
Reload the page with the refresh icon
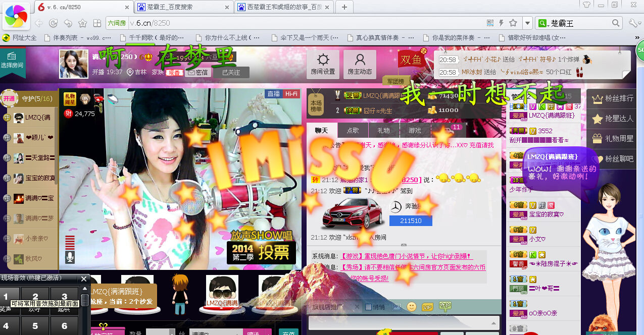(x=53, y=23)
